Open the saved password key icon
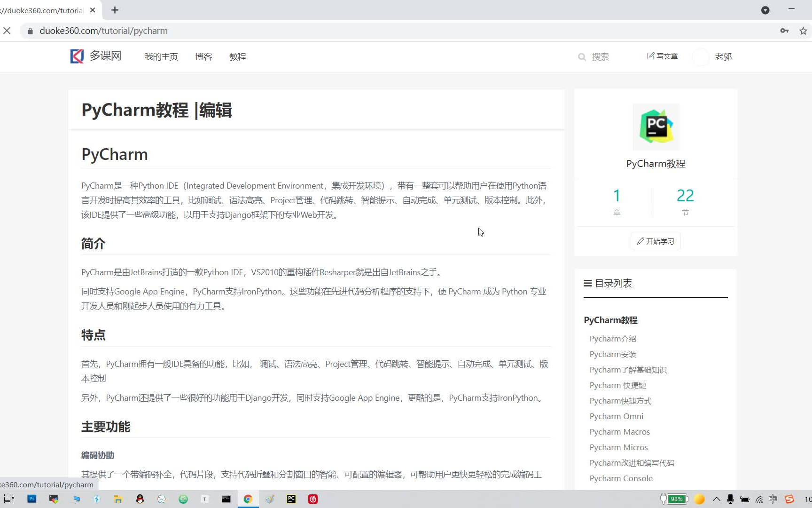The image size is (812, 508). pos(784,31)
